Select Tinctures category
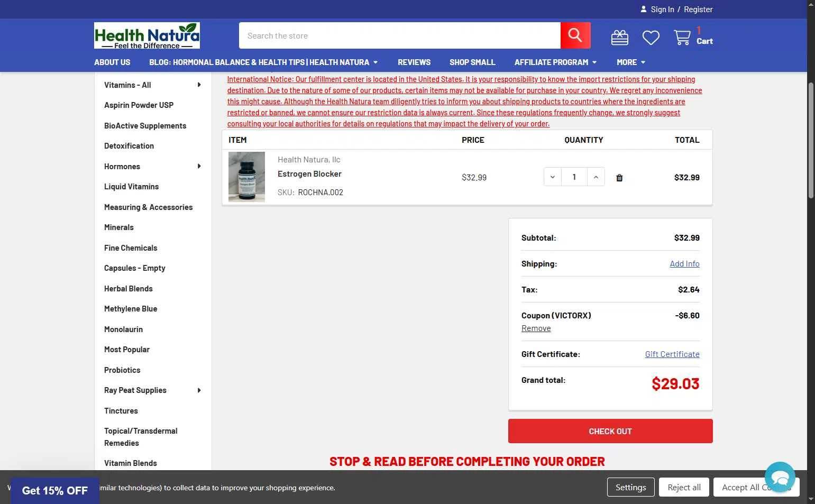Screen dimensions: 815x504 [x=121, y=410]
